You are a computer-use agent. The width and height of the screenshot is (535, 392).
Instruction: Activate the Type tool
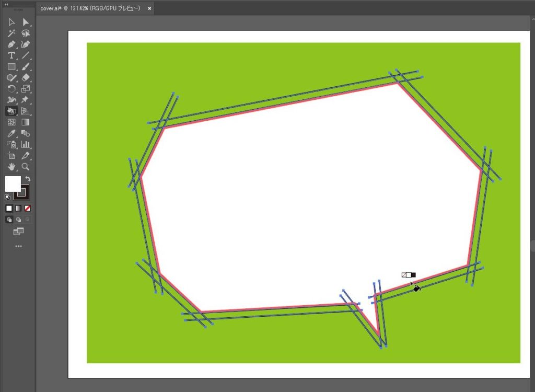click(x=11, y=55)
